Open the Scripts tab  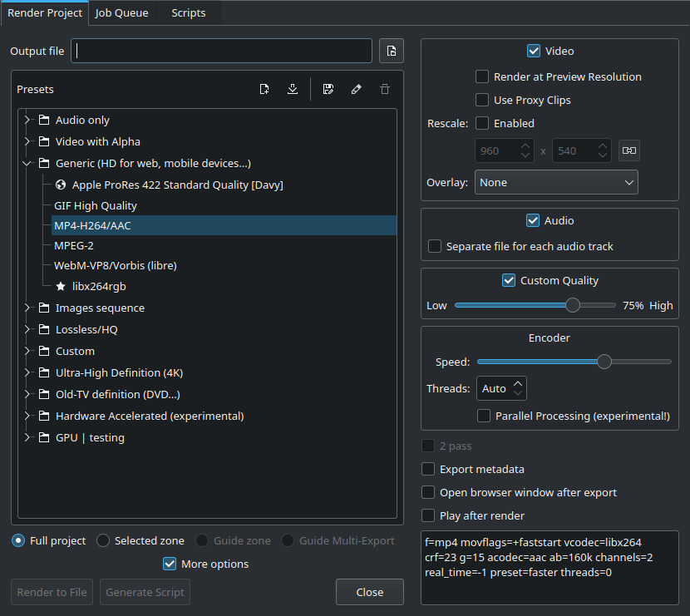[189, 12]
